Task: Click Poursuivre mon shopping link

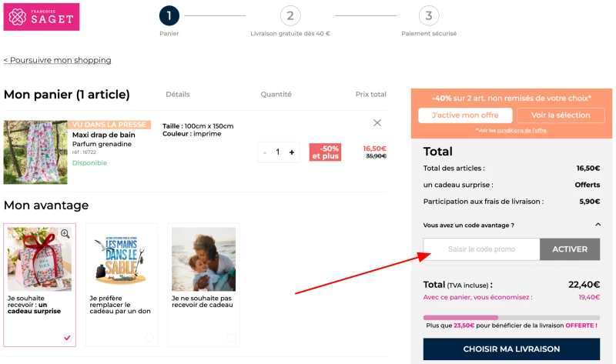Action: click(57, 60)
